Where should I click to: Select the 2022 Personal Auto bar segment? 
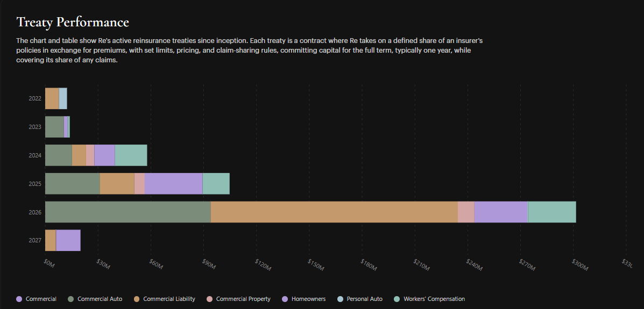[63, 98]
